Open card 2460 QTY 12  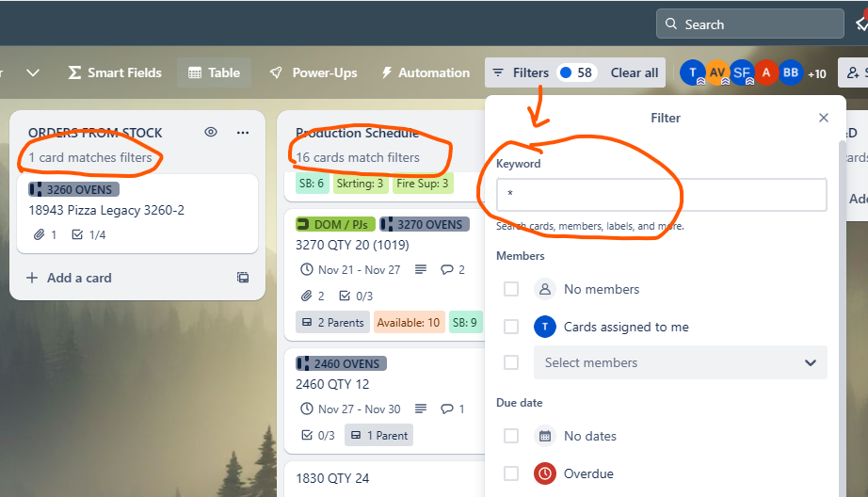coord(332,384)
